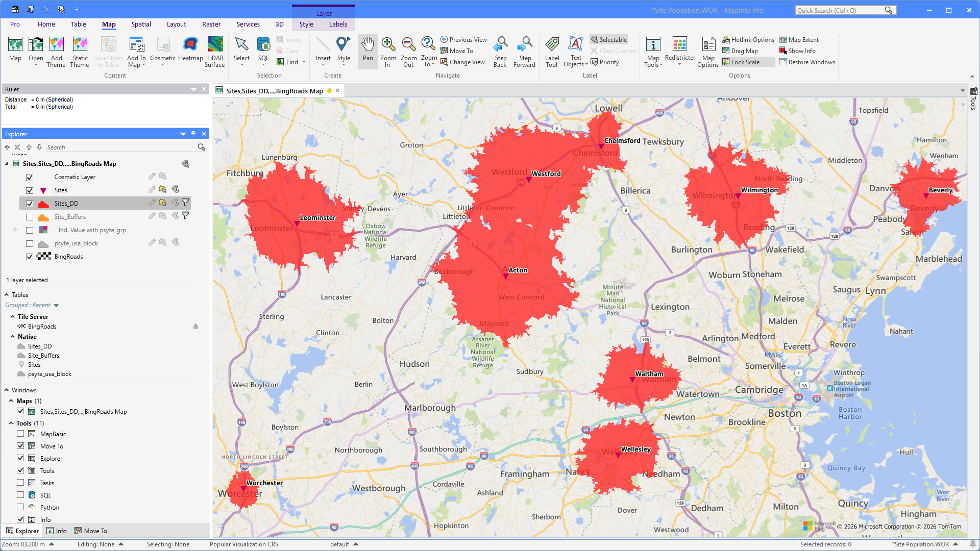Click the Lock Scale option

pos(745,62)
